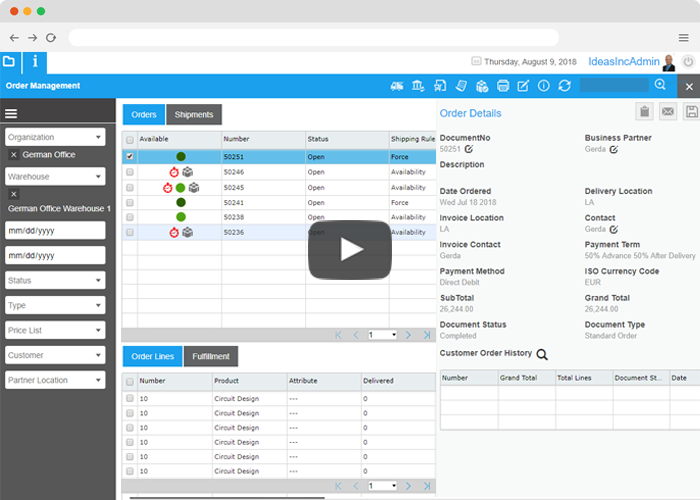This screenshot has height=500, width=700.
Task: Click the calendar icon beside the date
Action: 476,61
